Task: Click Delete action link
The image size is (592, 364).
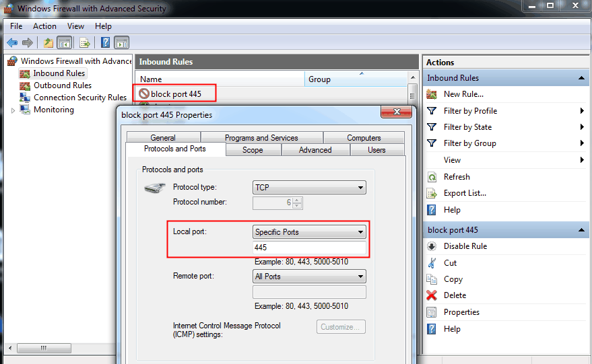Action: pos(455,295)
